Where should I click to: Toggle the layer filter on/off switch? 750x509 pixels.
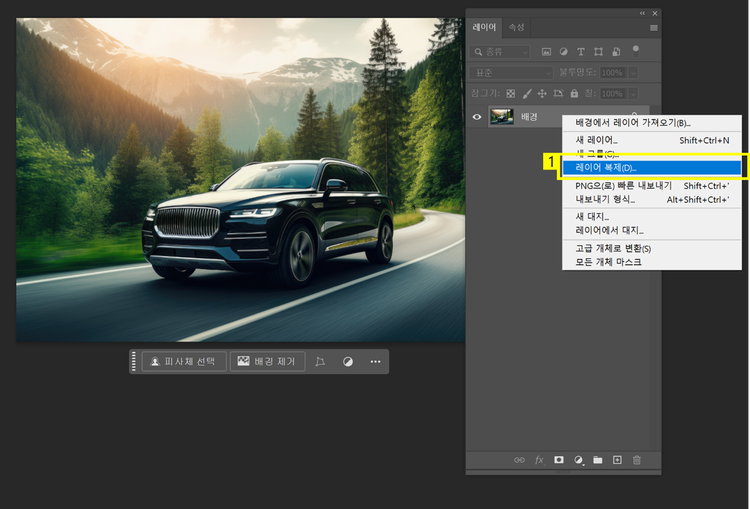click(x=638, y=51)
